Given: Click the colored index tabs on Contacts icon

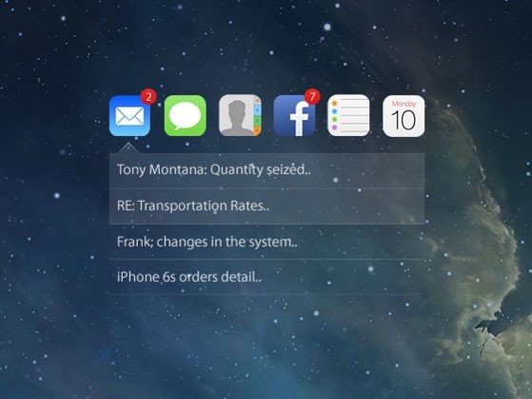Looking at the screenshot, I should (x=258, y=116).
